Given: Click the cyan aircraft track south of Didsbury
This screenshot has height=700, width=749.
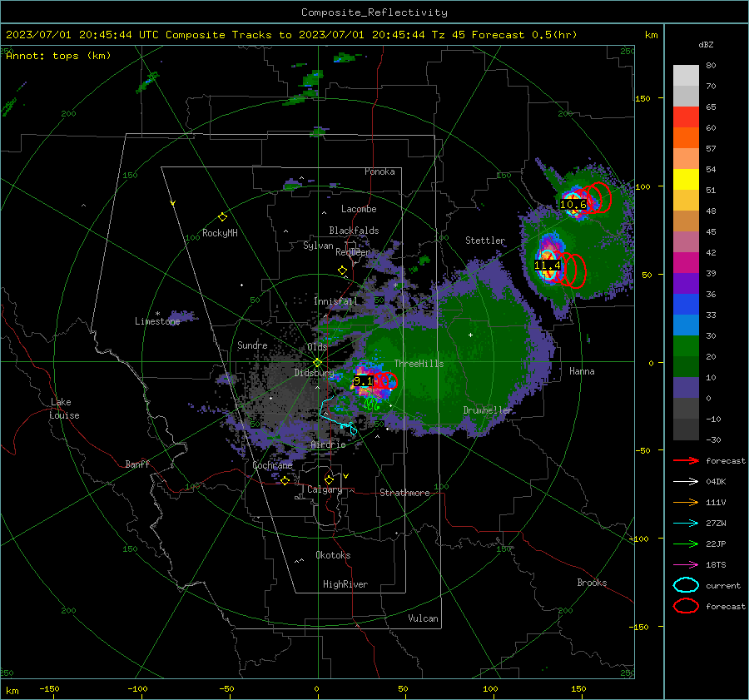Looking at the screenshot, I should (x=338, y=415).
